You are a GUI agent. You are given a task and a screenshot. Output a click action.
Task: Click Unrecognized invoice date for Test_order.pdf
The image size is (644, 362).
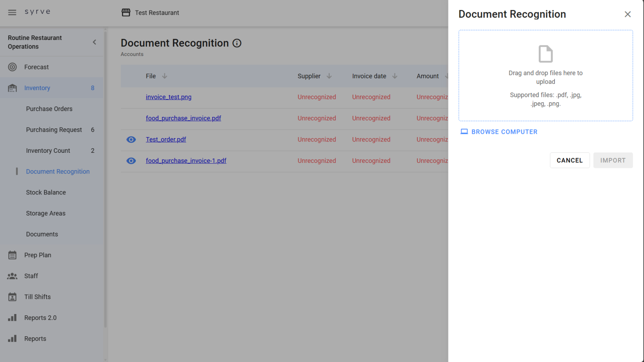(x=371, y=140)
